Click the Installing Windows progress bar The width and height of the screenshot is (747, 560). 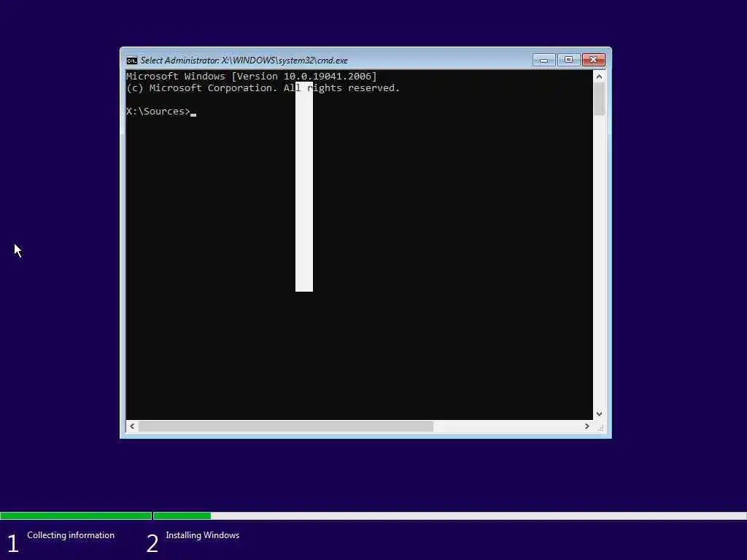click(x=449, y=516)
